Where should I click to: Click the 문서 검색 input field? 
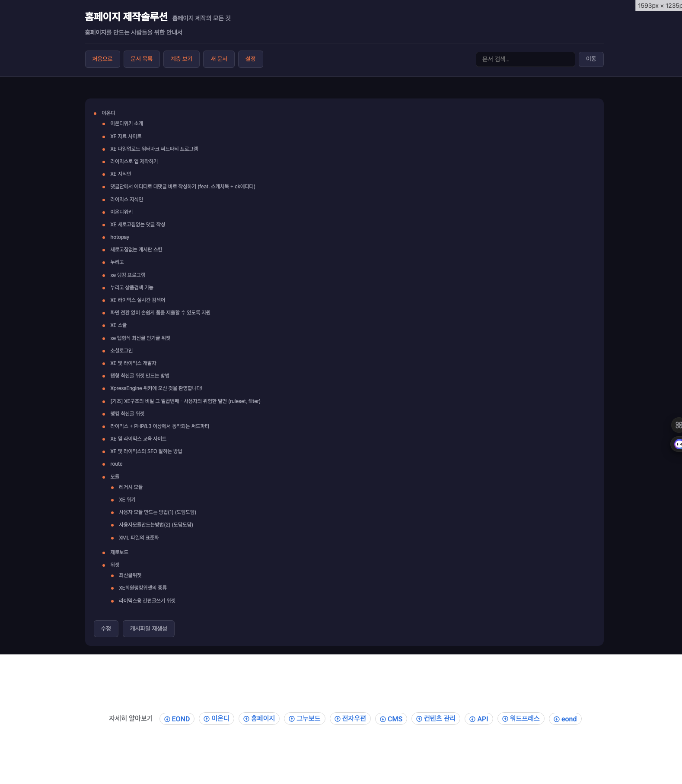525,59
